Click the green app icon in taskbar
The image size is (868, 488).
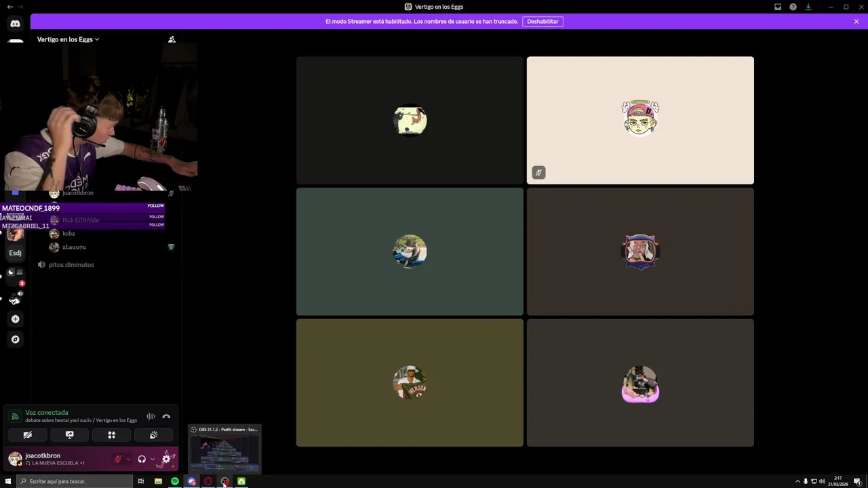(241, 481)
